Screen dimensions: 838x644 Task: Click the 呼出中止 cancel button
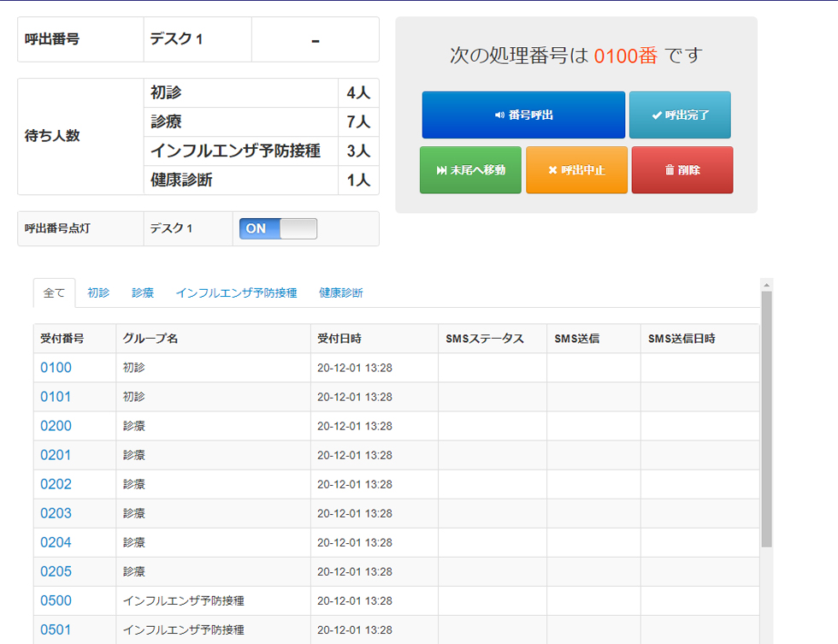tap(576, 170)
